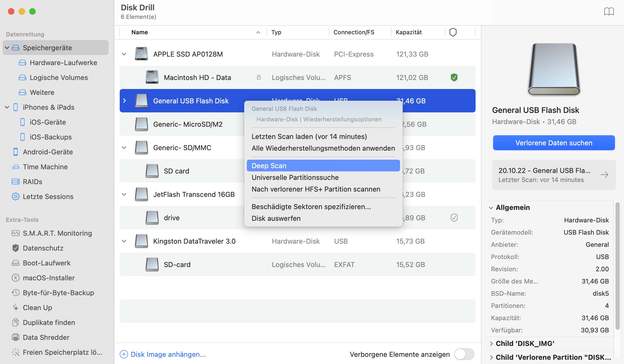624x364 pixels.
Task: Click the green shield on Macintosh HD - Data
Action: click(x=454, y=78)
